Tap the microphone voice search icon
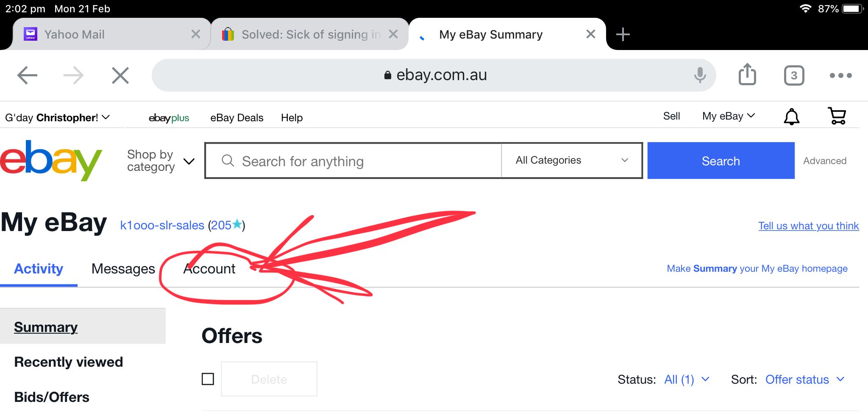Viewport: 868px width, 418px height. click(700, 75)
